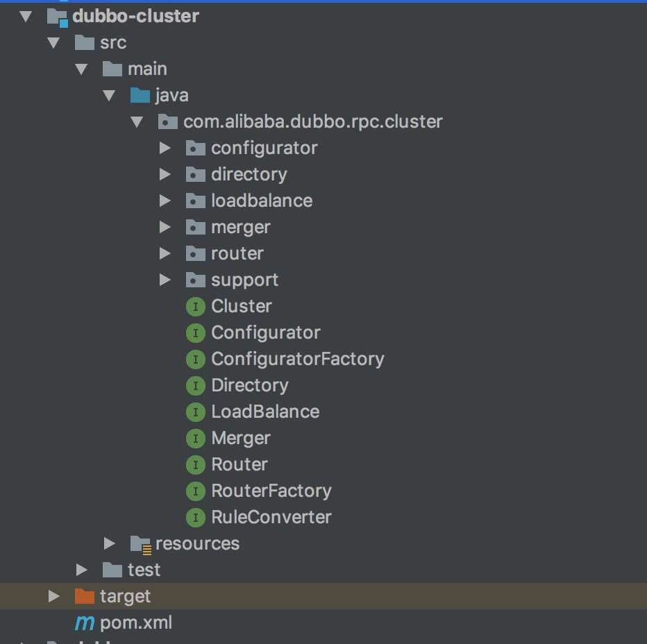Viewport: 647px width, 644px height.
Task: Click the Cluster interface icon
Action: point(196,306)
